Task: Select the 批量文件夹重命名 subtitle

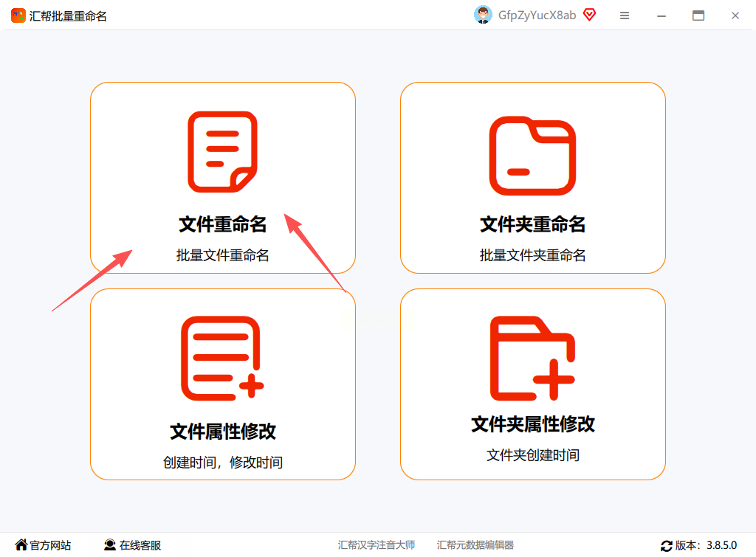Action: 532,255
